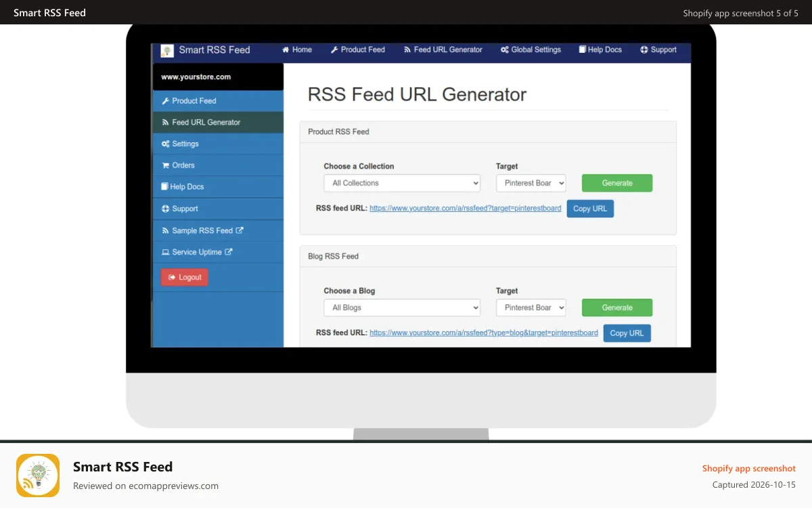812x508 pixels.
Task: Open the Blog feed Target dropdown
Action: (531, 308)
